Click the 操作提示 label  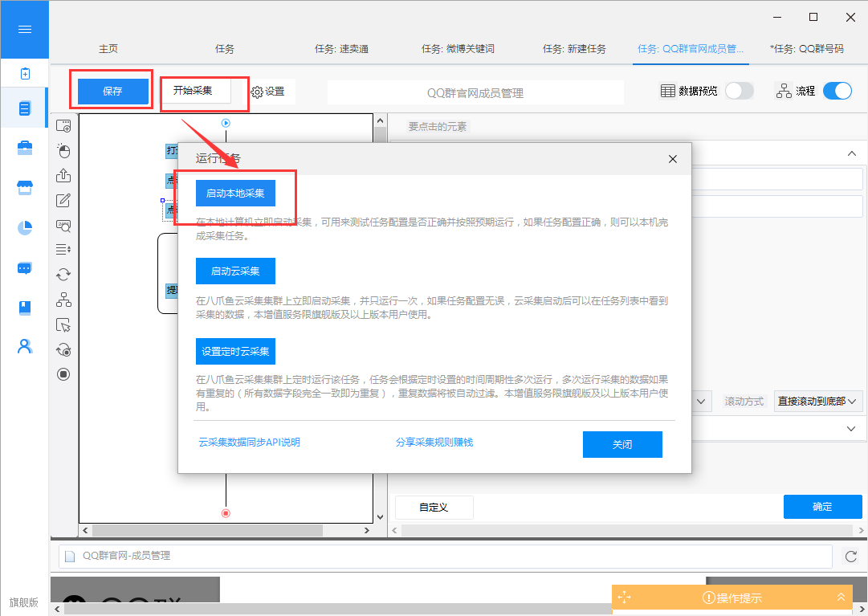point(739,598)
